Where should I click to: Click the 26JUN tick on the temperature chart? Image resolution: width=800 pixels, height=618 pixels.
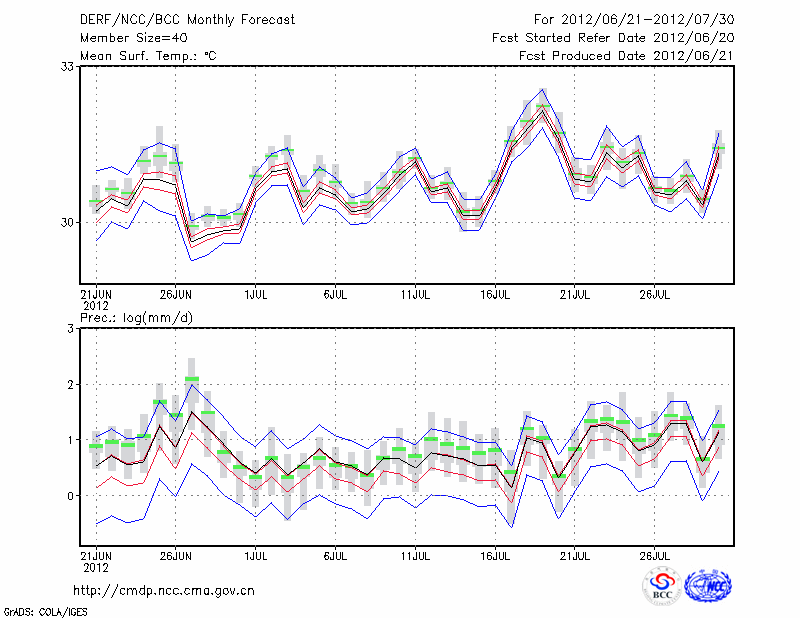(176, 295)
